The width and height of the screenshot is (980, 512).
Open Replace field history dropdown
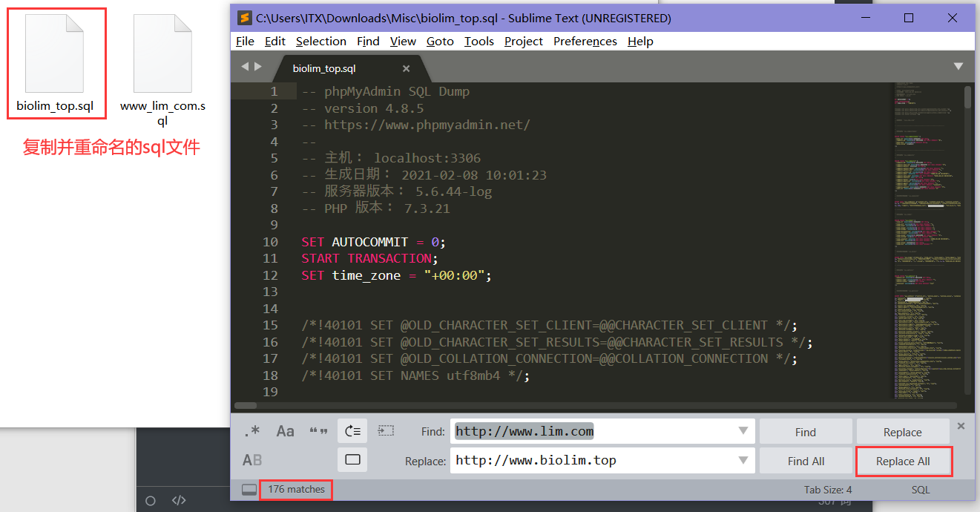(x=743, y=460)
